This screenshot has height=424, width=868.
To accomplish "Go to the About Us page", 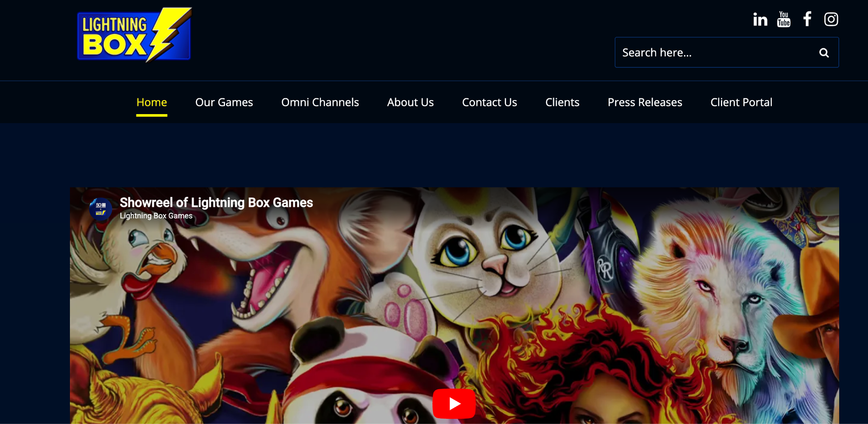I will coord(410,102).
